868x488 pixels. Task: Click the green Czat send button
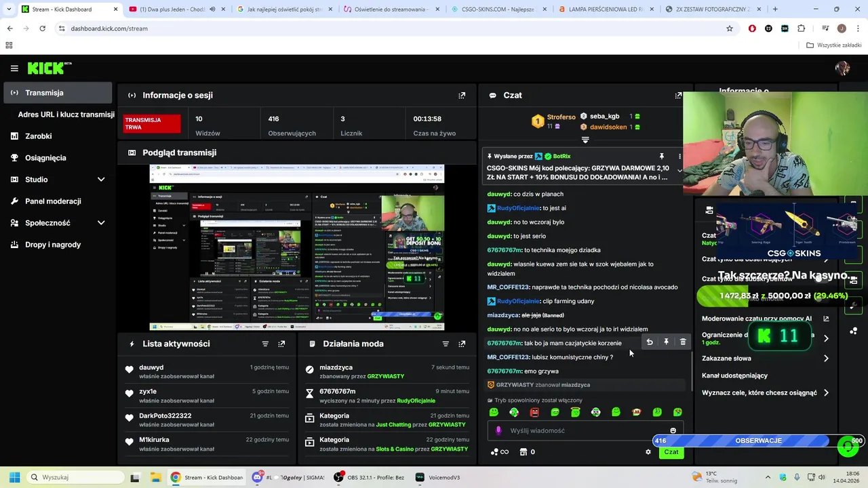(x=671, y=452)
